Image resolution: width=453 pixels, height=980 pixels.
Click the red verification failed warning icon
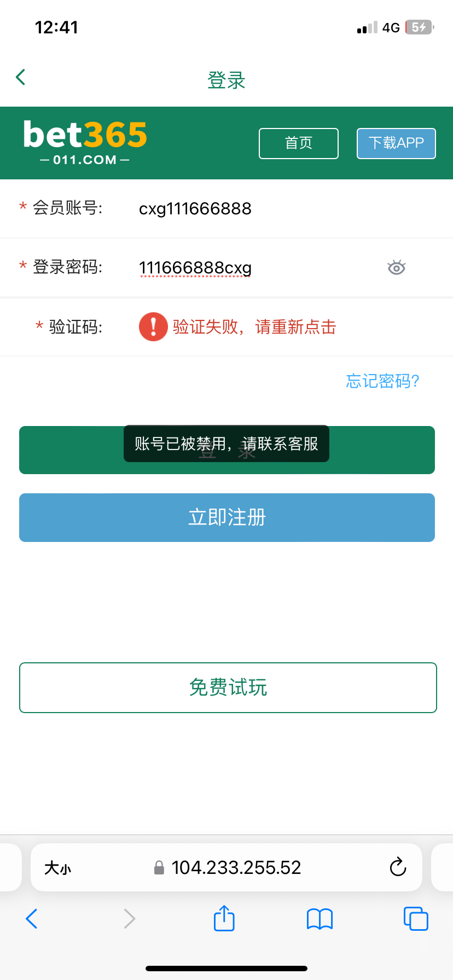153,327
